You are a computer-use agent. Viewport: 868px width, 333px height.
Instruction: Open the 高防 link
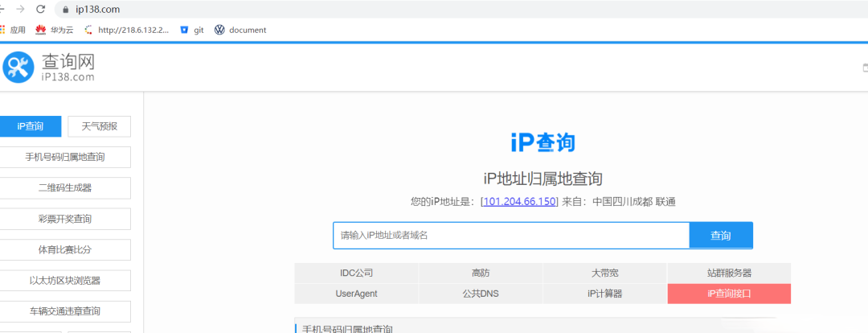pyautogui.click(x=481, y=273)
